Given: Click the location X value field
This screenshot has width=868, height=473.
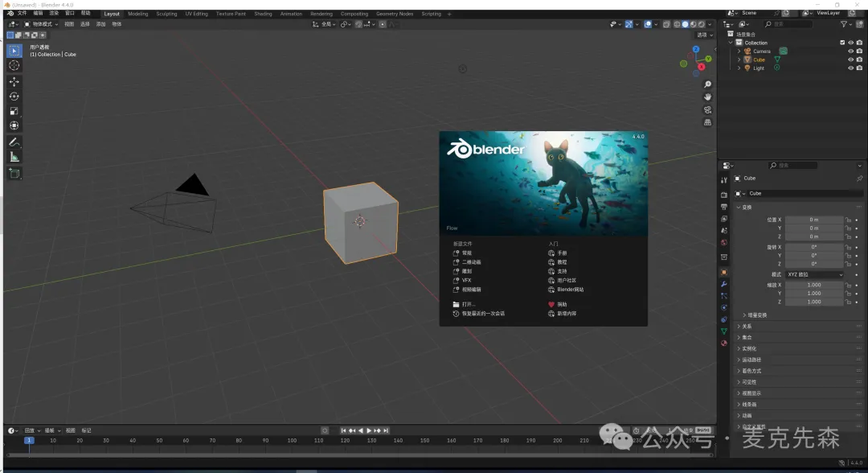Looking at the screenshot, I should click(x=813, y=220).
